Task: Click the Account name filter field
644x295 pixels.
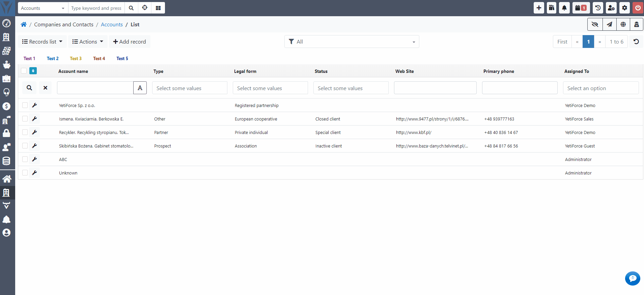Action: 95,88
